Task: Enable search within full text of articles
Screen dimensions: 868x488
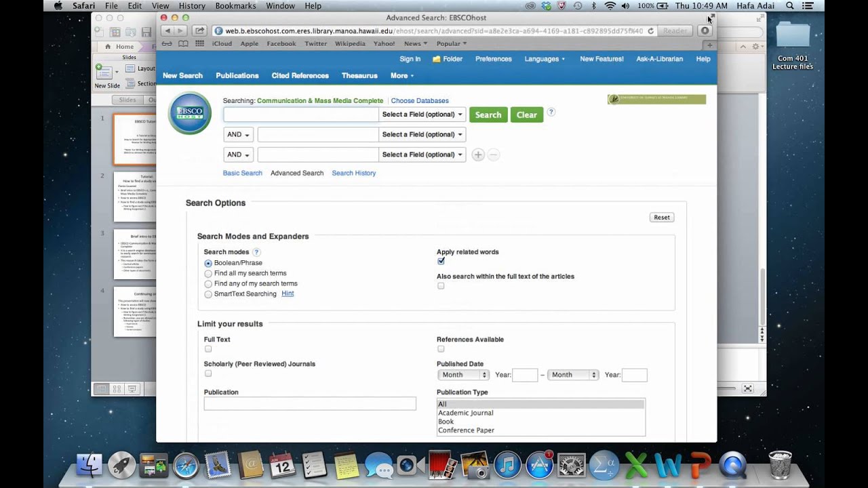Action: pyautogui.click(x=441, y=286)
